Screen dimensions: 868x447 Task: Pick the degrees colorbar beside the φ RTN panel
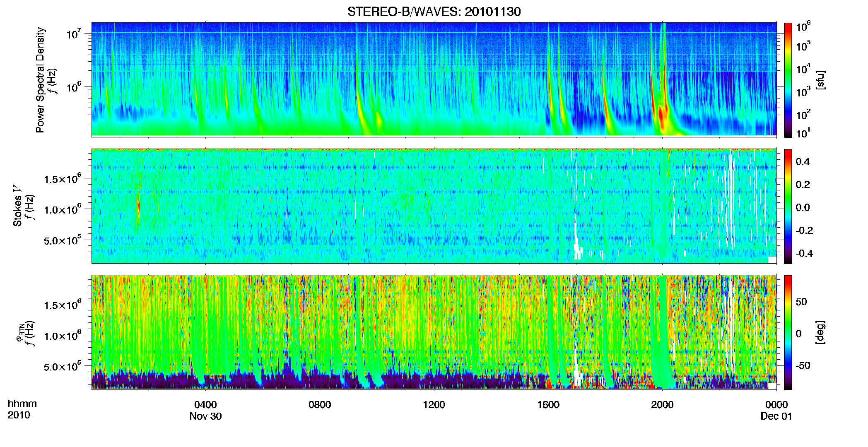coord(788,332)
